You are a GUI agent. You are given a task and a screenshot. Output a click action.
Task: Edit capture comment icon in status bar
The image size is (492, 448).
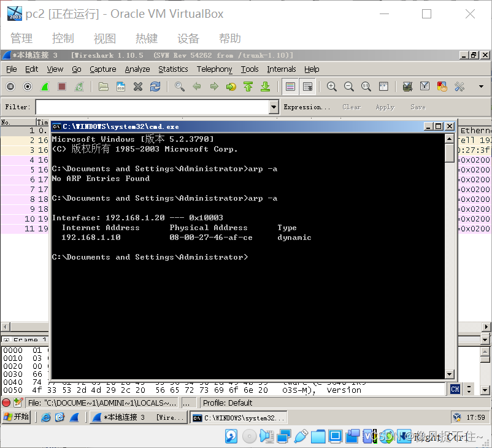pos(18,403)
